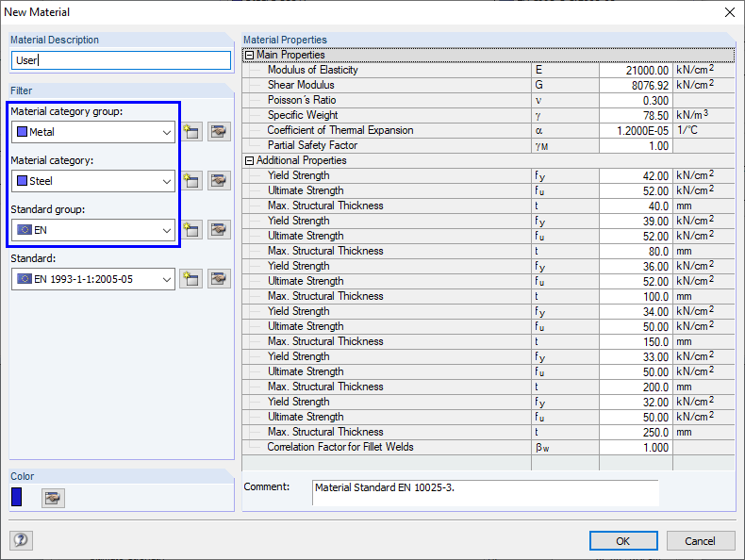
Task: Open the Material category group dropdown
Action: point(93,132)
